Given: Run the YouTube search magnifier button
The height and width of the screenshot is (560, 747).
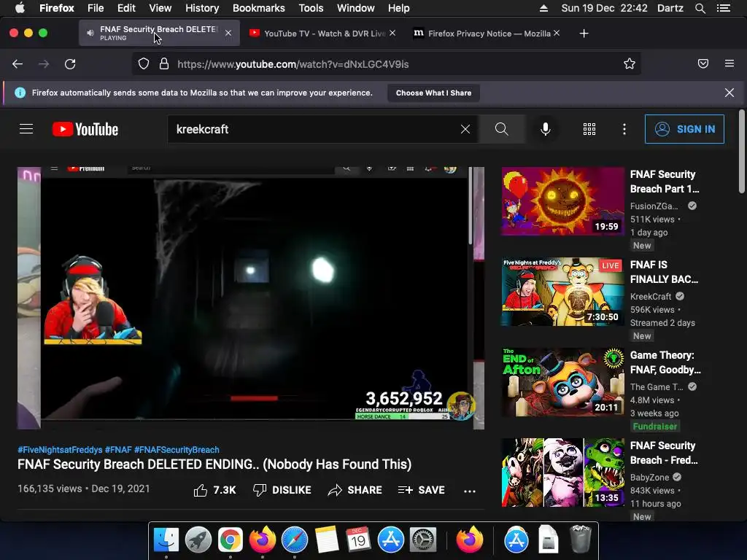Looking at the screenshot, I should (501, 129).
